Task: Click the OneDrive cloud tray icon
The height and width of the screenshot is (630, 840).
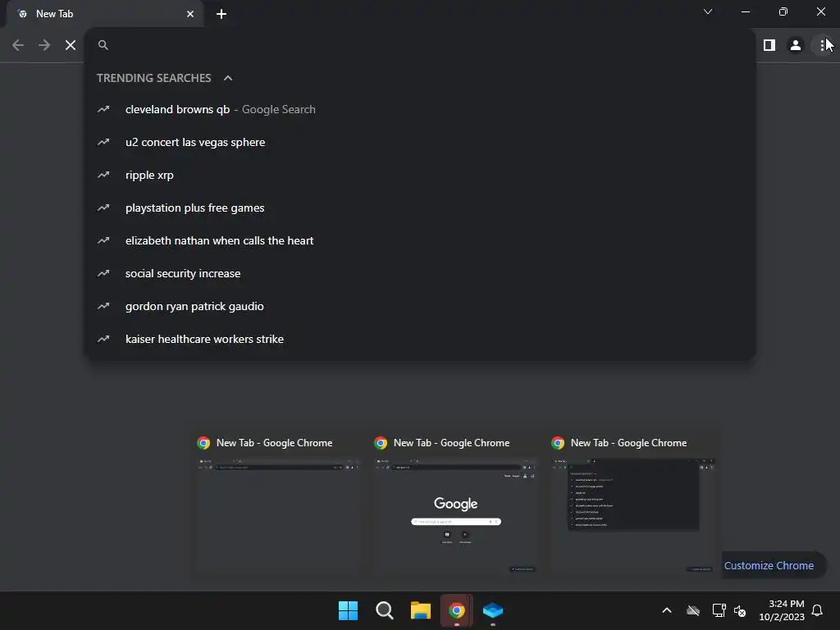Action: [x=693, y=610]
